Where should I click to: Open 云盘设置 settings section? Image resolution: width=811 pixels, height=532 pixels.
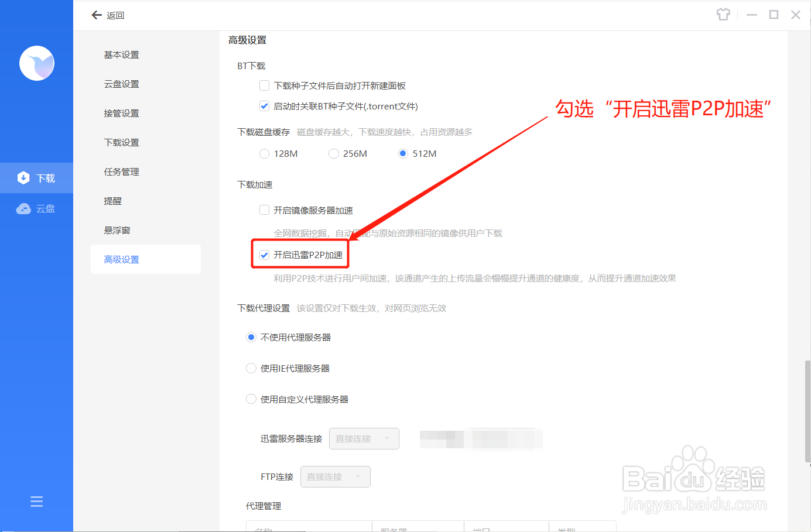pos(122,84)
